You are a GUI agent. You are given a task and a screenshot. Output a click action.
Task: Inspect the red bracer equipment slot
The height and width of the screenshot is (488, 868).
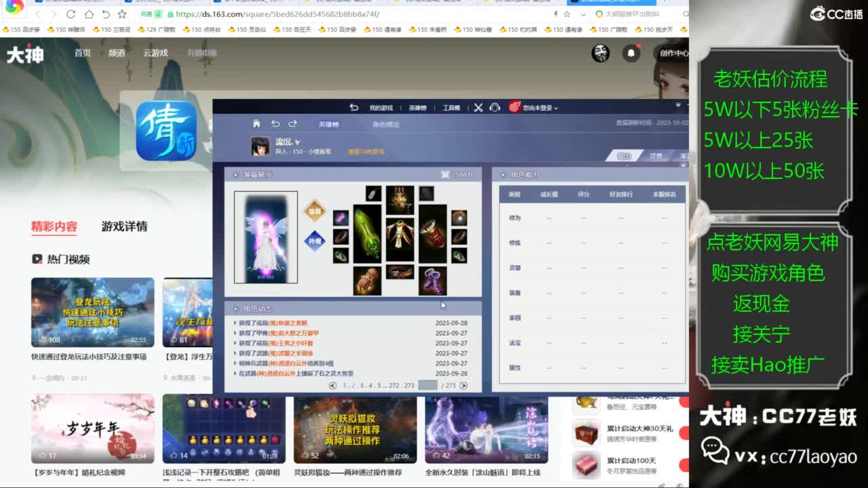433,234
